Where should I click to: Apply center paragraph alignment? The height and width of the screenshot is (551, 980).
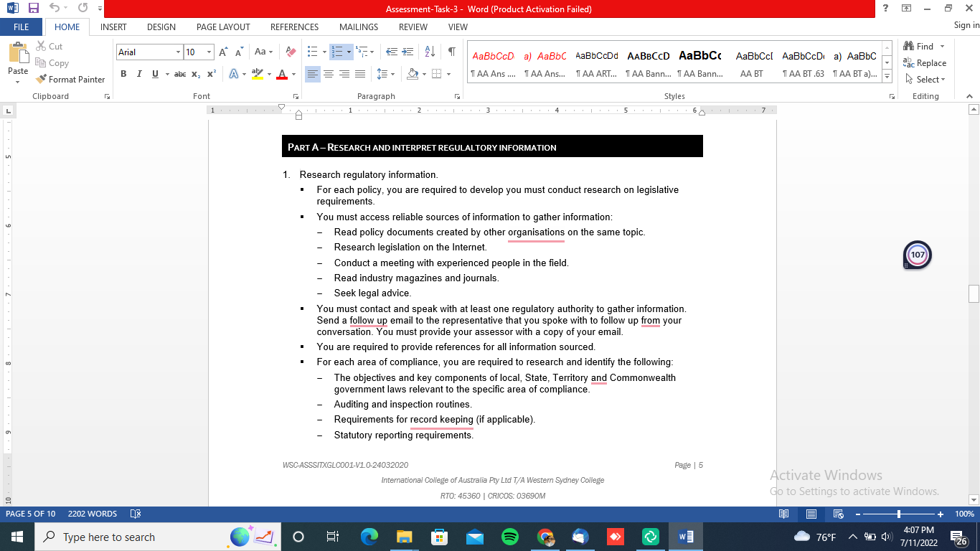(329, 73)
